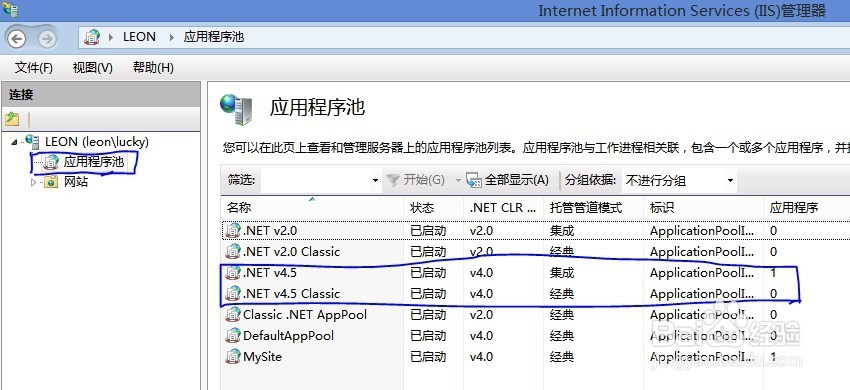
Task: Click the Back navigation arrow button
Action: [16, 38]
